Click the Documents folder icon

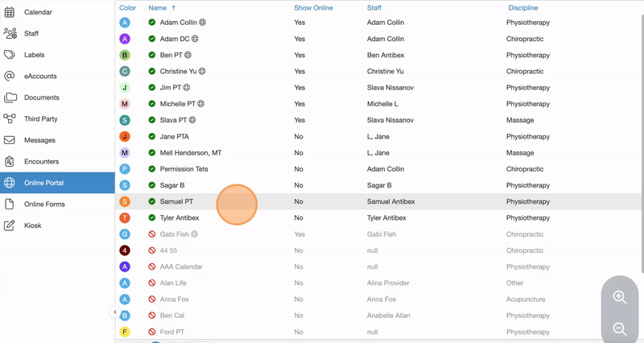pos(10,97)
